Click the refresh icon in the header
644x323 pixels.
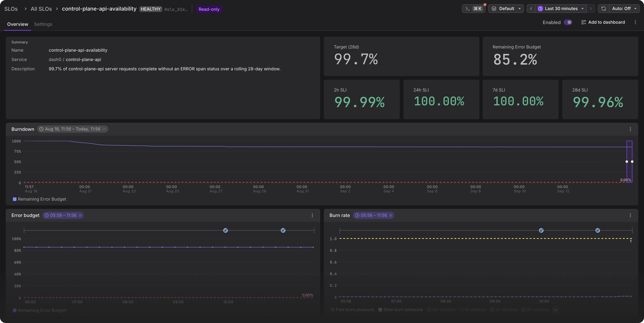[603, 9]
